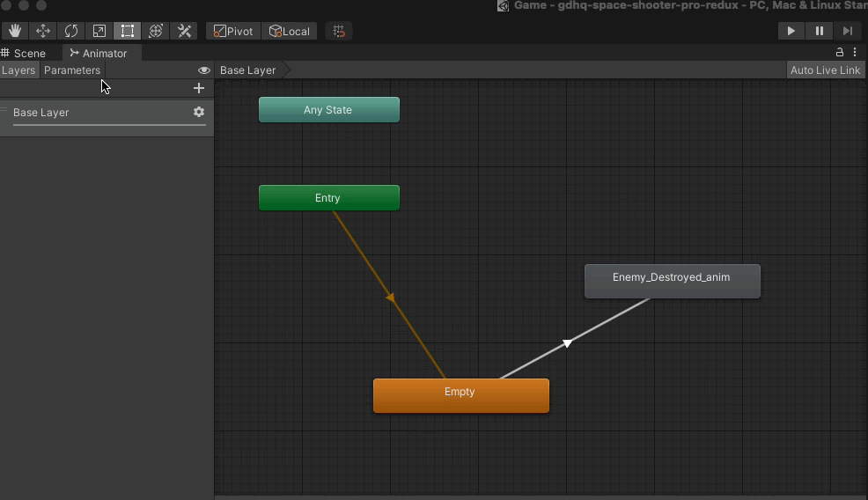This screenshot has height=500, width=868.
Task: Toggle Auto Live Link
Action: pyautogui.click(x=825, y=70)
